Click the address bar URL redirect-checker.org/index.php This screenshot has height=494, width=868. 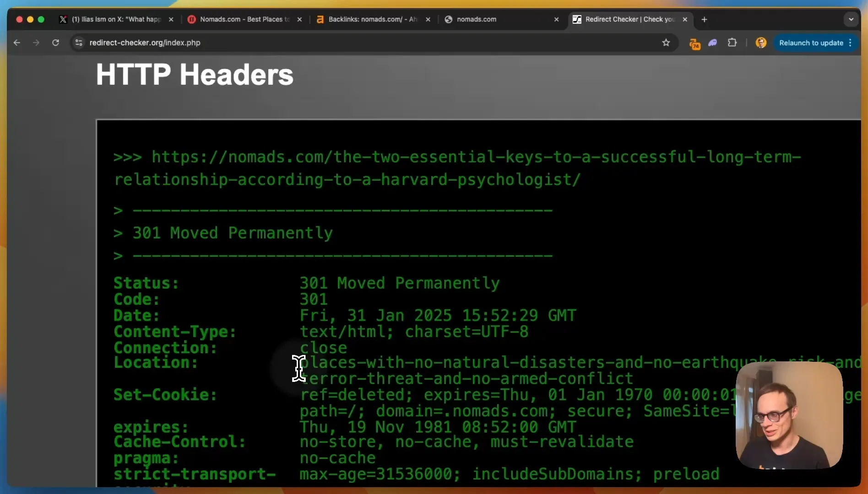[x=145, y=43]
